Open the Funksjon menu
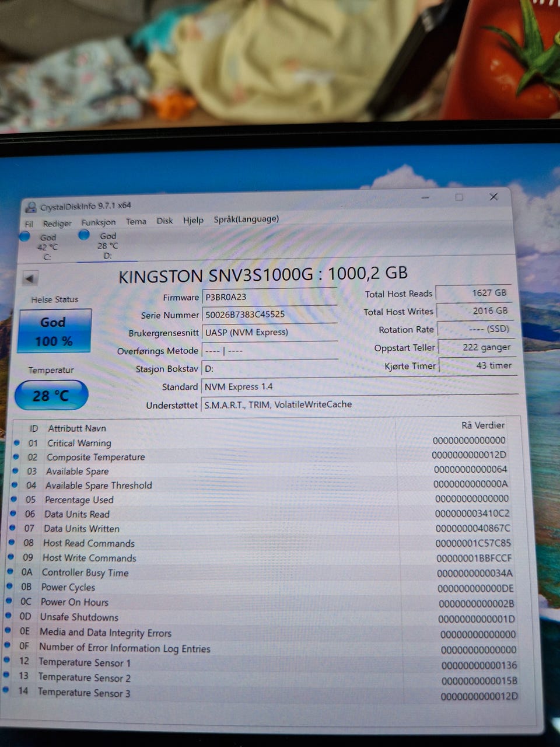560x747 pixels. pyautogui.click(x=99, y=222)
